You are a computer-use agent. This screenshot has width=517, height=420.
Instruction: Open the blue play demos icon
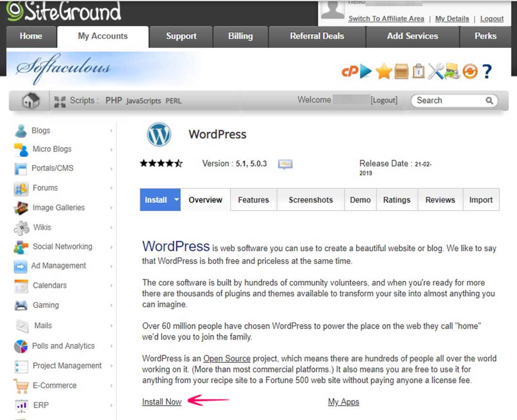pyautogui.click(x=366, y=71)
